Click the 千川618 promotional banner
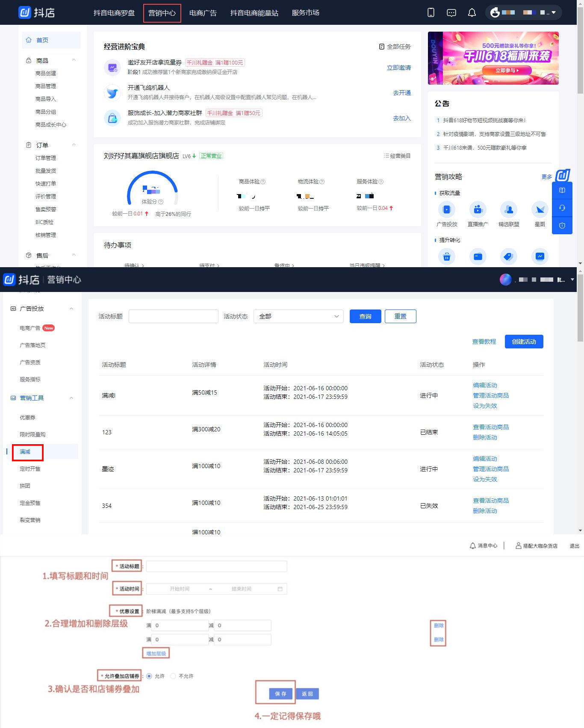 493,58
